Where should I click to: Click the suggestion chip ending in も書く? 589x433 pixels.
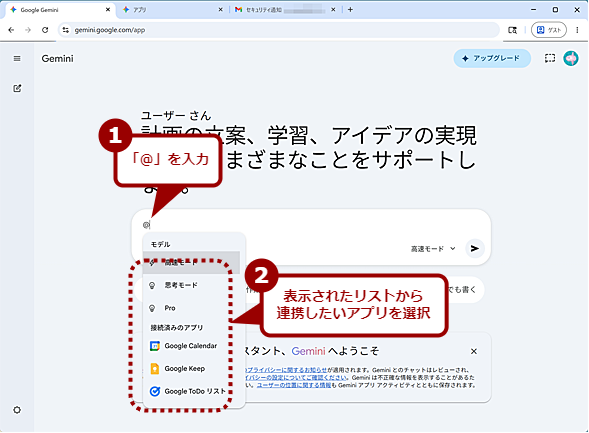pyautogui.click(x=465, y=290)
